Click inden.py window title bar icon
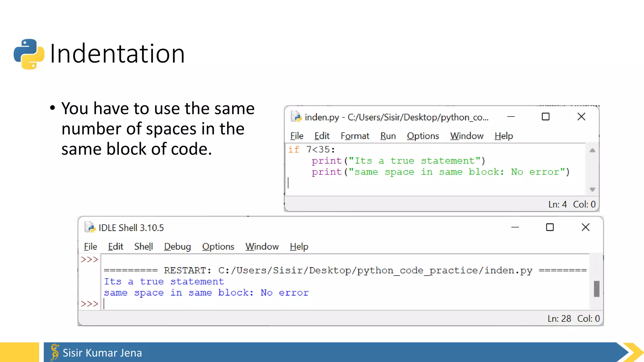 tap(296, 117)
